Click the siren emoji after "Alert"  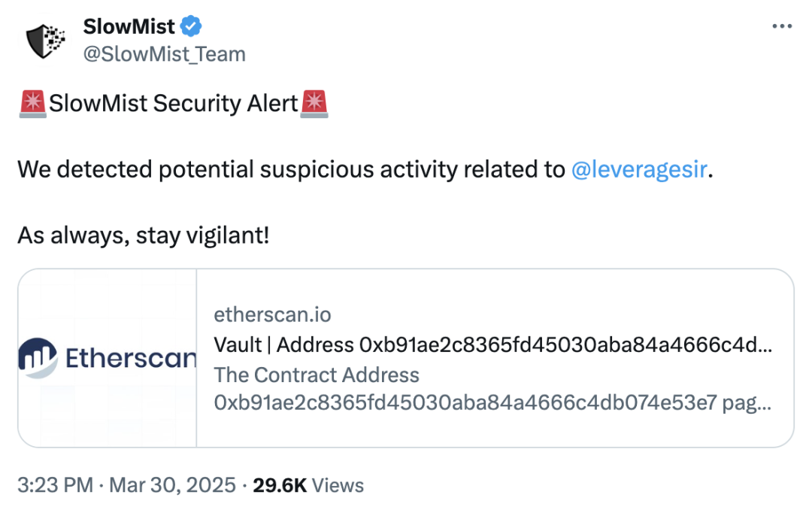[x=314, y=103]
